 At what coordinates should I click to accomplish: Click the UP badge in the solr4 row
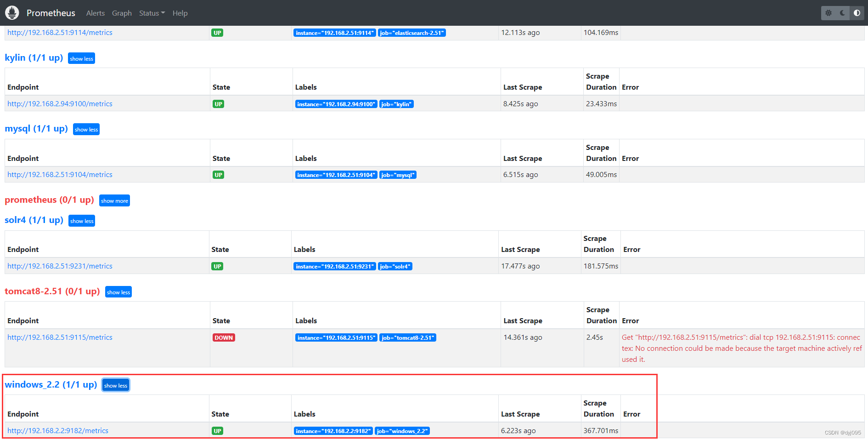[217, 266]
